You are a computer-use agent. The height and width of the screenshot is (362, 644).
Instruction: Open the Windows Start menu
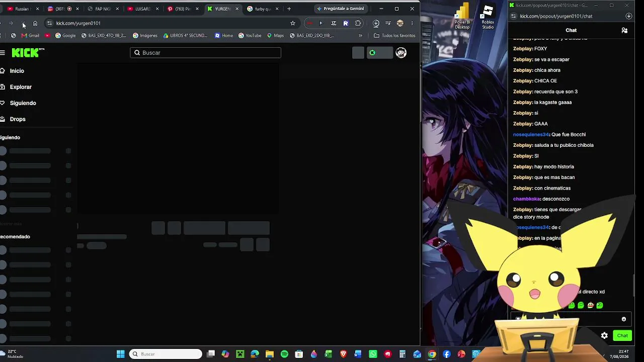pos(121,354)
